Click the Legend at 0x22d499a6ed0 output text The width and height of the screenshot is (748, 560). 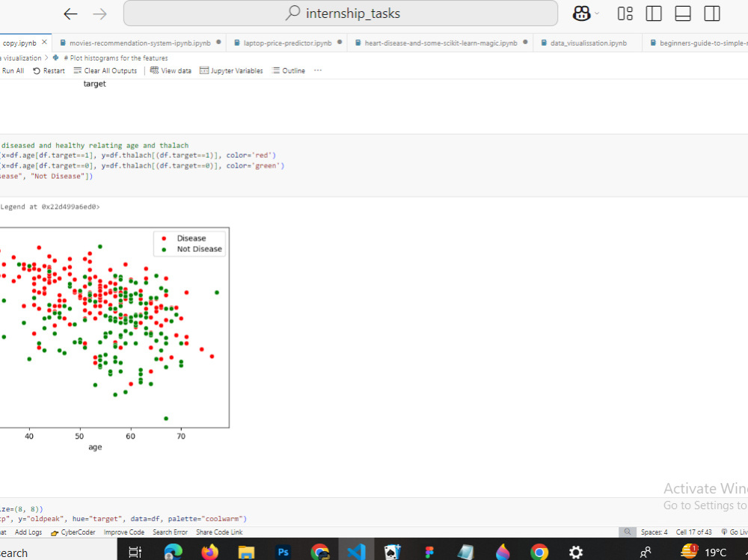(50, 207)
